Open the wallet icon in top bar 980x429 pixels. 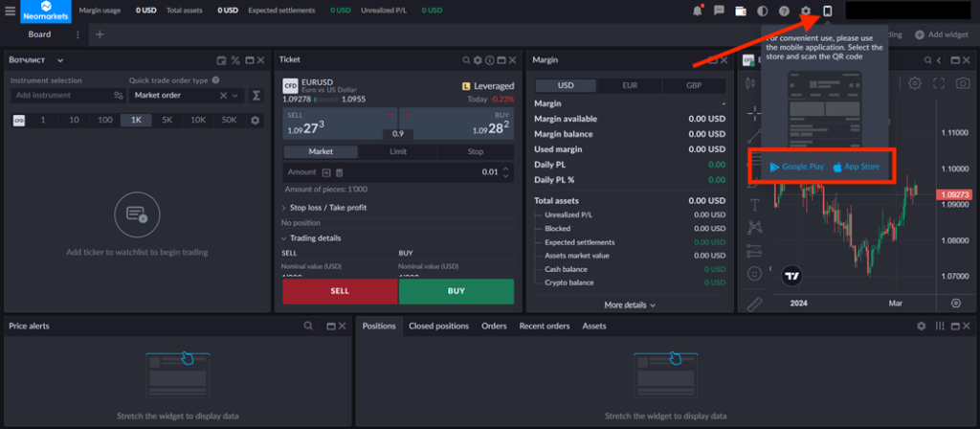tap(741, 11)
